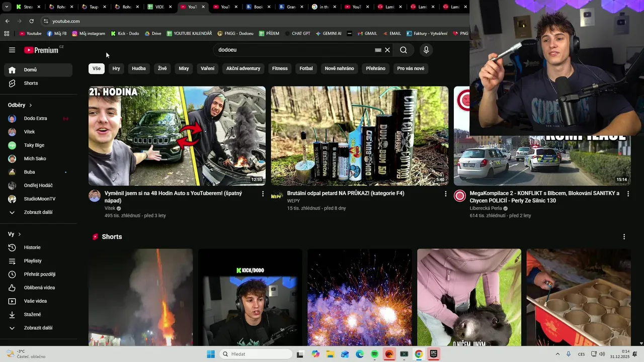Click the youtube.com address bar
Screen dimensions: 644x362
(252, 21)
